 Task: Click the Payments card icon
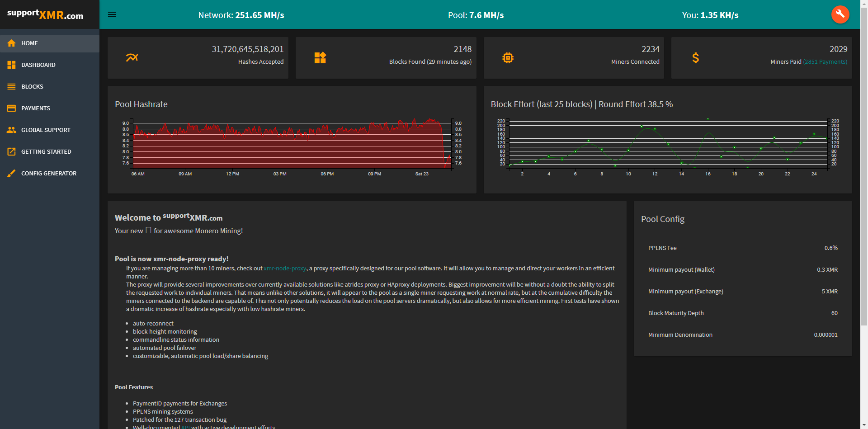pyautogui.click(x=11, y=108)
